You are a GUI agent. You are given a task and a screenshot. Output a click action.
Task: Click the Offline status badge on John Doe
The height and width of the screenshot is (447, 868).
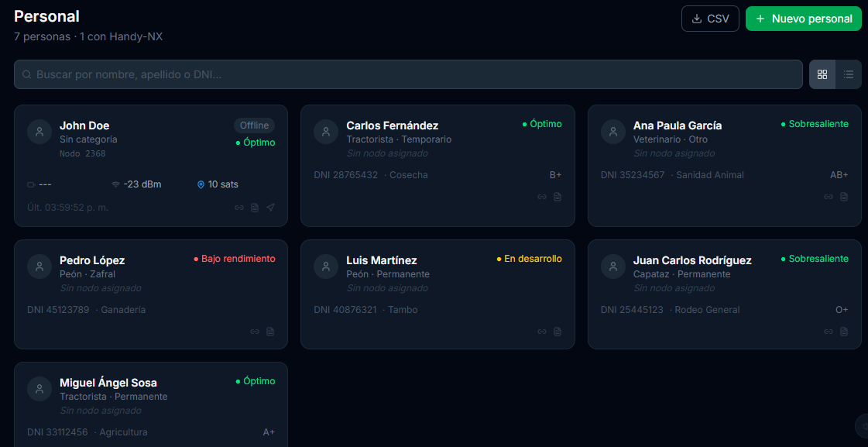254,126
